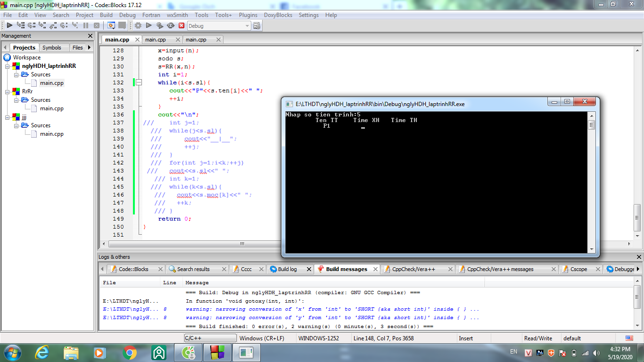Open Google Chrome from the taskbar
This screenshot has width=644, height=362.
pos(130,353)
